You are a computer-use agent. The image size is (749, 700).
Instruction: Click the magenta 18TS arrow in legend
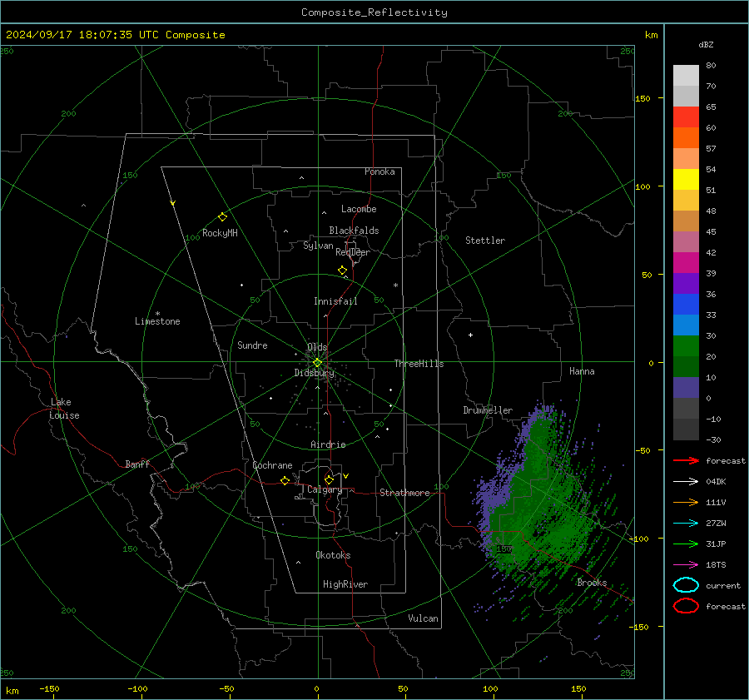(x=686, y=564)
